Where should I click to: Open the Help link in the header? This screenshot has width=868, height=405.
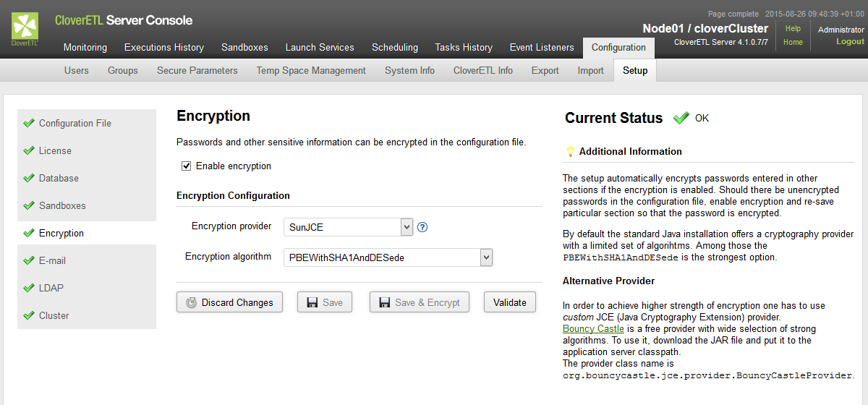(793, 29)
